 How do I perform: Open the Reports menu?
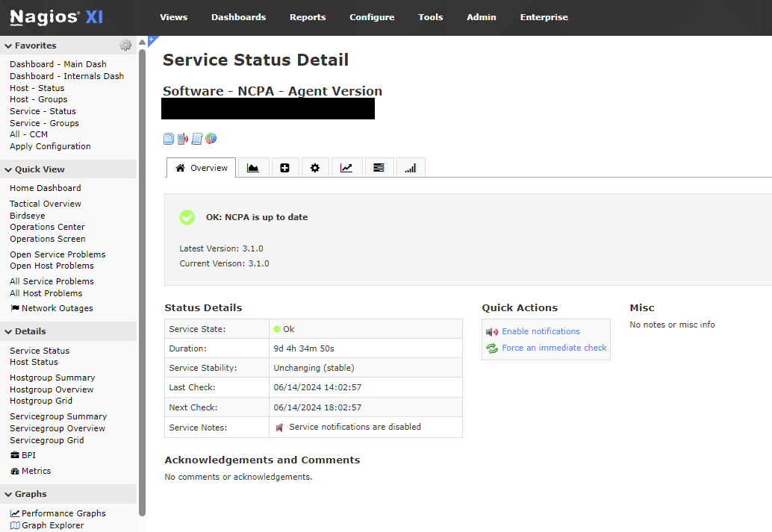point(308,17)
